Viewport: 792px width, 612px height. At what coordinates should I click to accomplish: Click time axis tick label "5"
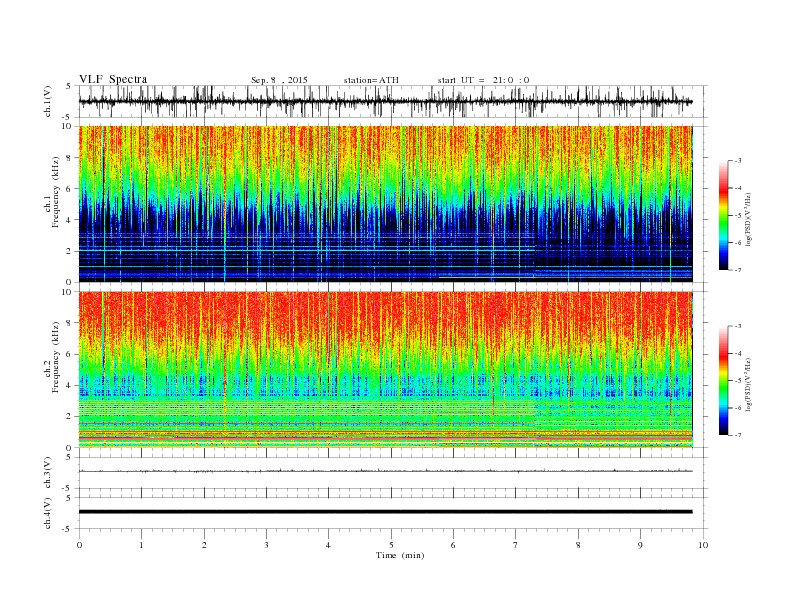click(391, 545)
